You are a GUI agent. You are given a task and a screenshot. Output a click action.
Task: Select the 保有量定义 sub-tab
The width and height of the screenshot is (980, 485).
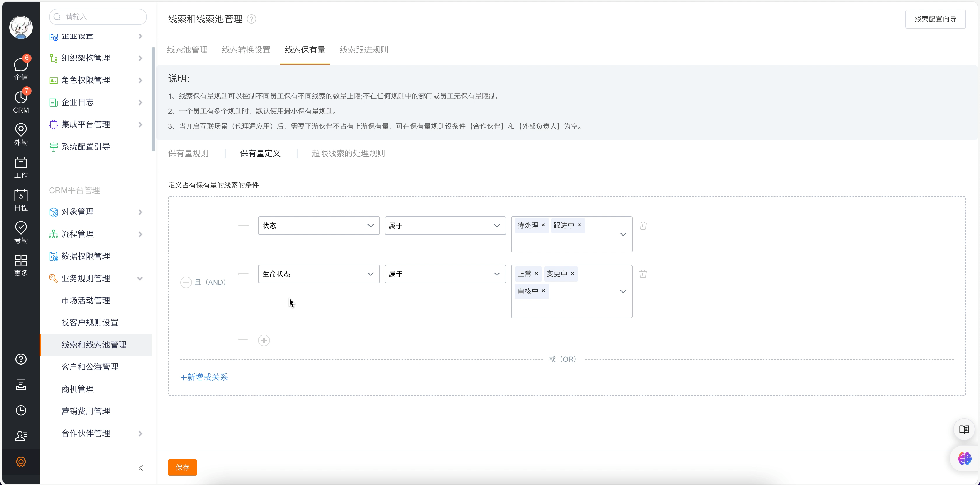(260, 153)
